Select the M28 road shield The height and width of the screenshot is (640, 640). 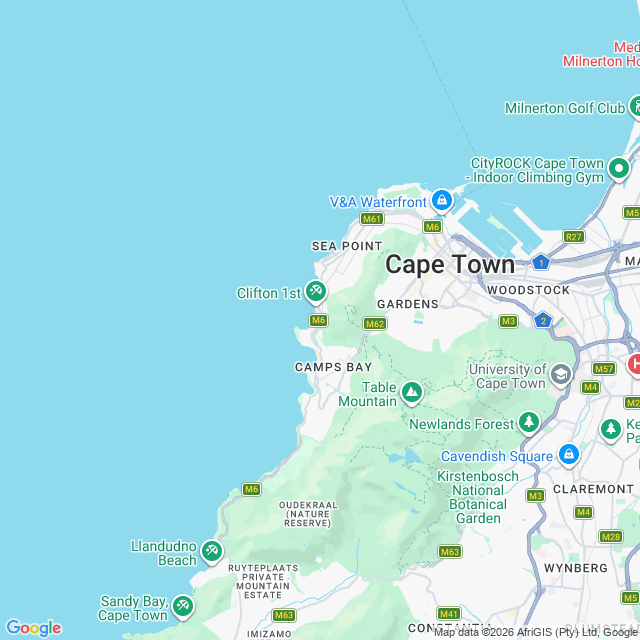(x=611, y=536)
